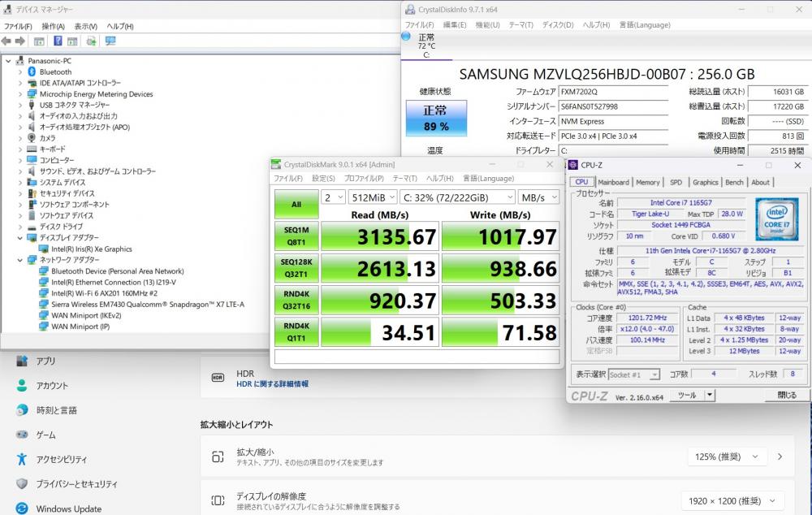The image size is (812, 515).
Task: Click the SEQ1M Q8T1 test button
Action: click(296, 236)
